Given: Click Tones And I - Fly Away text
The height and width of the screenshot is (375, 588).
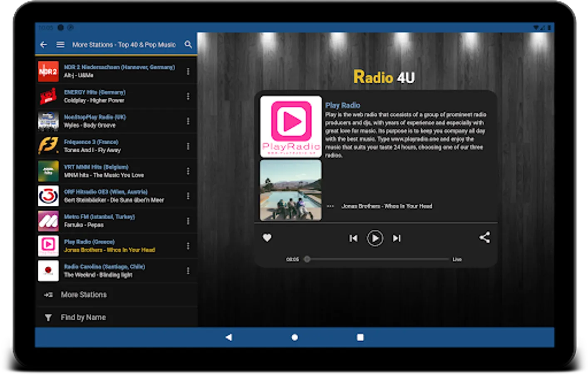Looking at the screenshot, I should pos(92,150).
